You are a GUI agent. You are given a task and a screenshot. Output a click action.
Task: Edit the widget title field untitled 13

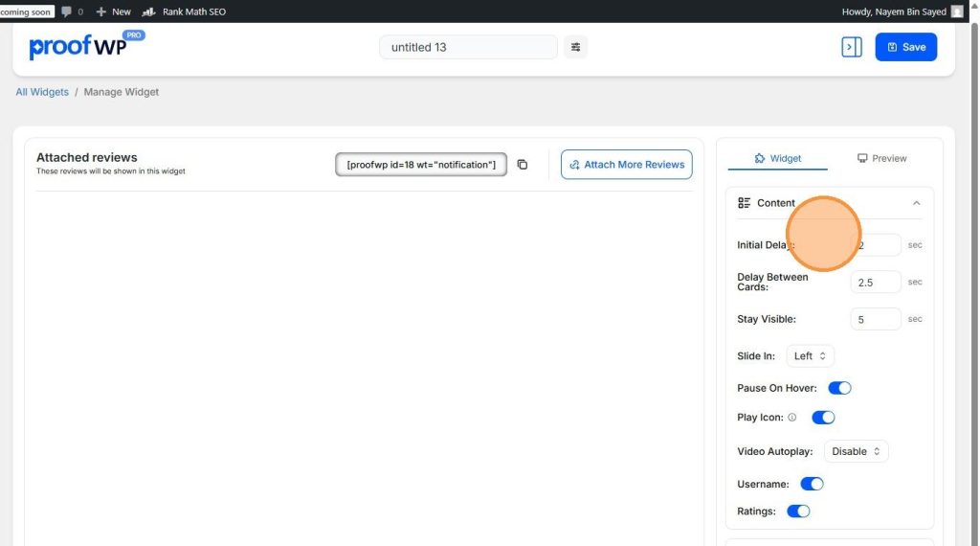tap(468, 47)
